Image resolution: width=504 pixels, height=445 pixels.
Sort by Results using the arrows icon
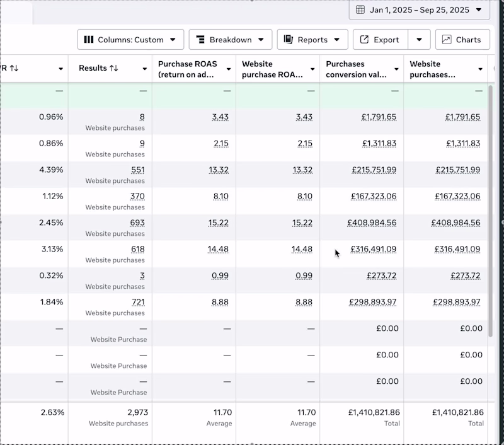pyautogui.click(x=114, y=68)
